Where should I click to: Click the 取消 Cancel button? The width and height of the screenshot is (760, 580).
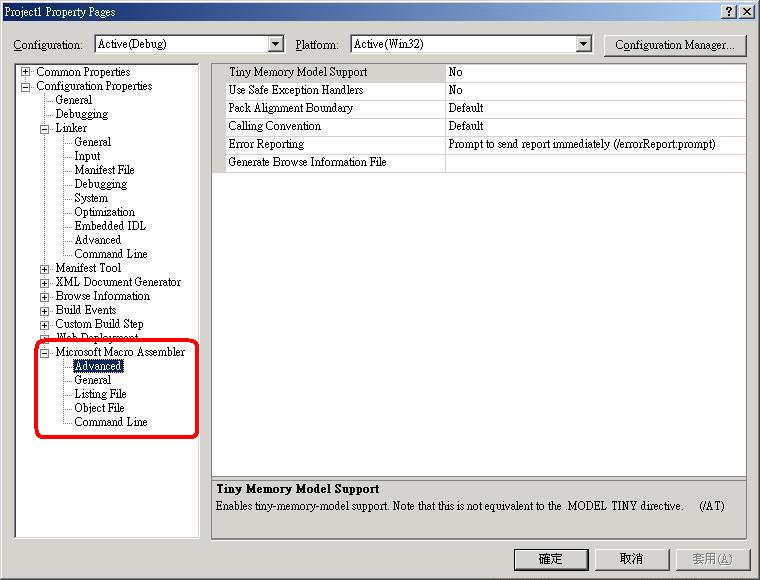[632, 560]
